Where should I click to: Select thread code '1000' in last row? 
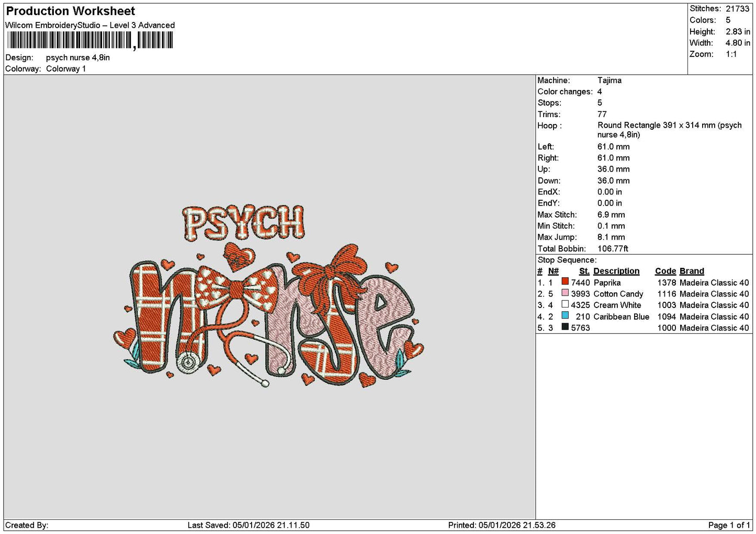tap(667, 328)
